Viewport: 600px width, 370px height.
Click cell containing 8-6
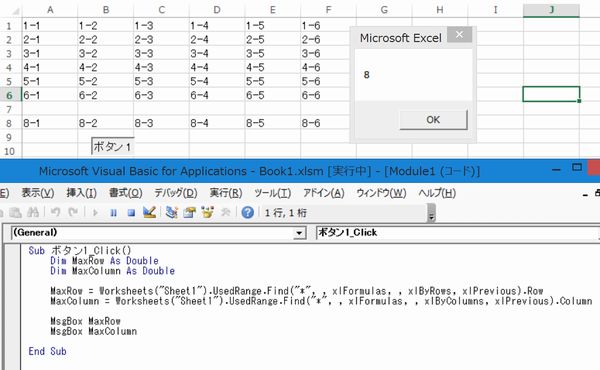[328, 123]
